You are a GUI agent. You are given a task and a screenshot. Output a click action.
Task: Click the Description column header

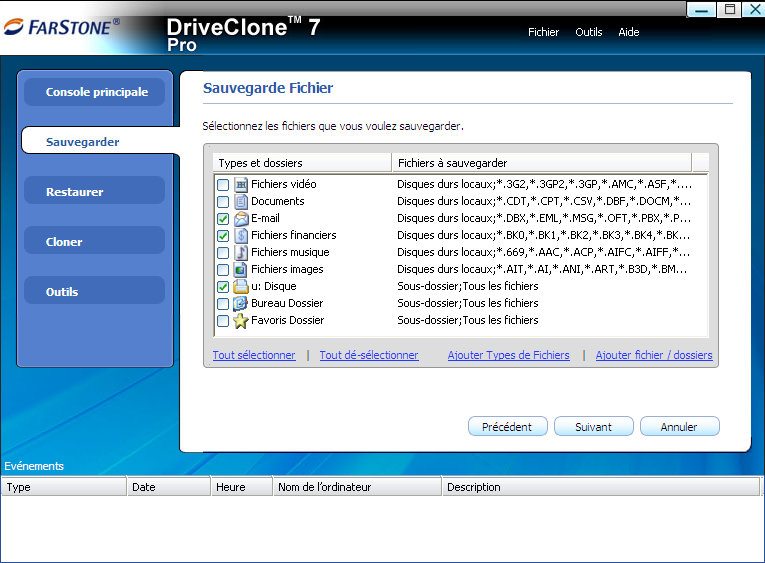(x=601, y=487)
